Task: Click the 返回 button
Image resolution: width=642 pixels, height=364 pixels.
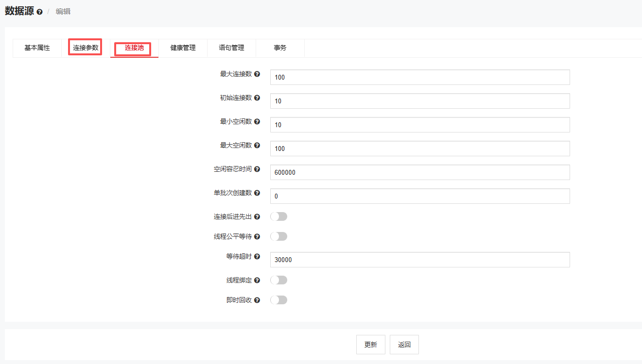Action: [404, 345]
